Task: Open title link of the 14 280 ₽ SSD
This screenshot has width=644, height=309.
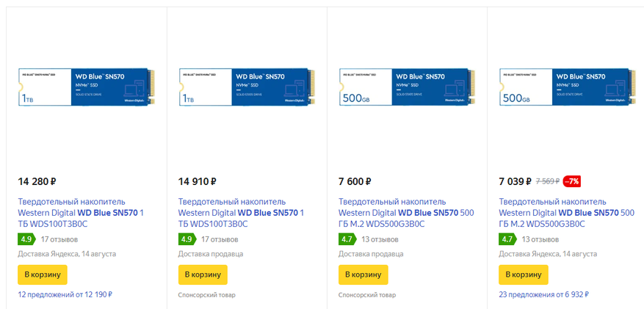Action: 79,213
